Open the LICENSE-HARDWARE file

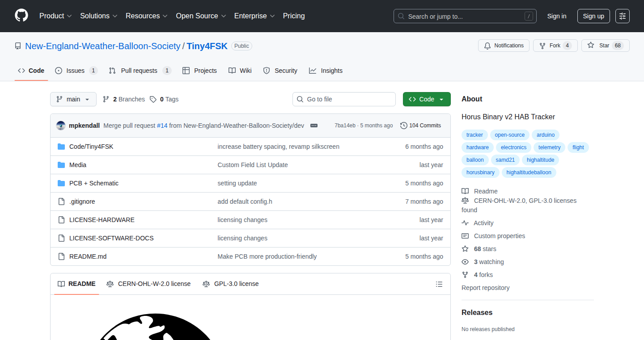tap(102, 220)
